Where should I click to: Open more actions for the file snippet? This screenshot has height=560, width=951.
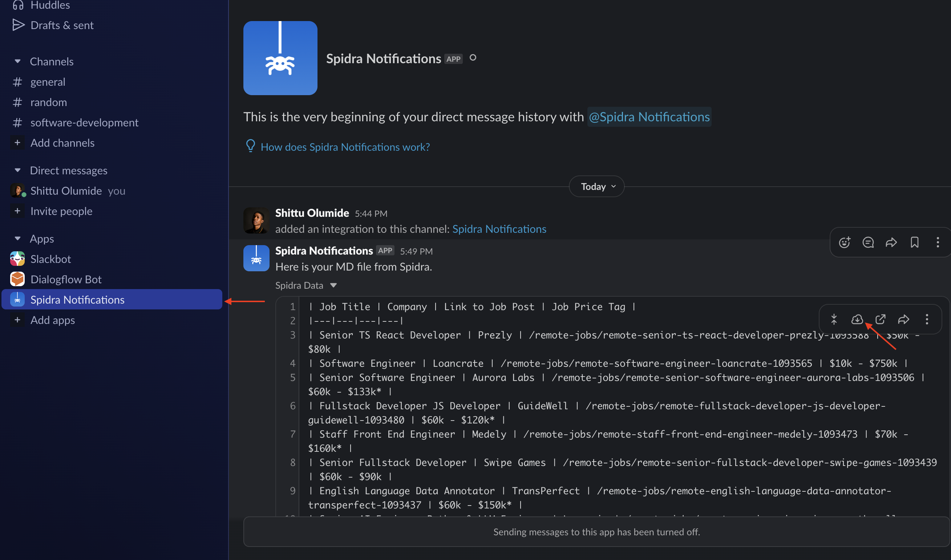pyautogui.click(x=927, y=319)
